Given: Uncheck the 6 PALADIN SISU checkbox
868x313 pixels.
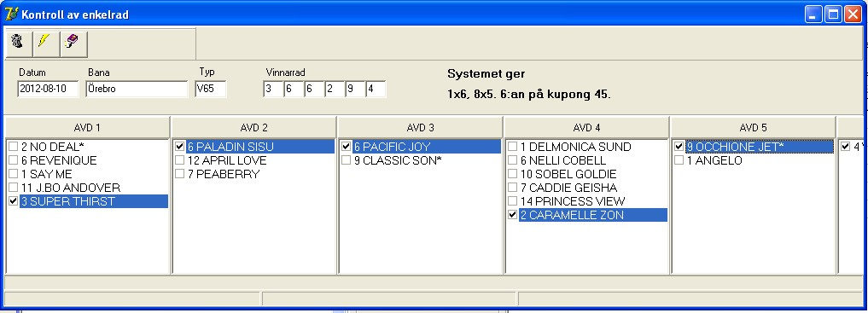Looking at the screenshot, I should click(x=179, y=147).
